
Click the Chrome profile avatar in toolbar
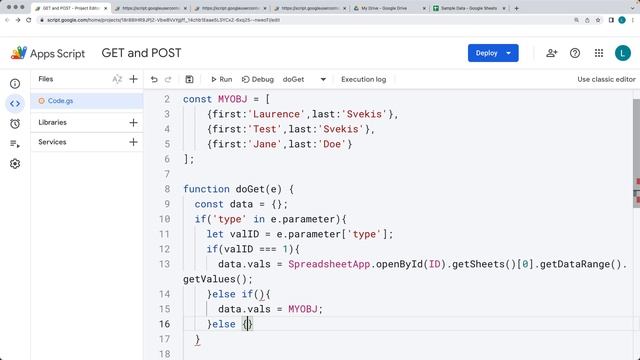pyautogui.click(x=622, y=20)
